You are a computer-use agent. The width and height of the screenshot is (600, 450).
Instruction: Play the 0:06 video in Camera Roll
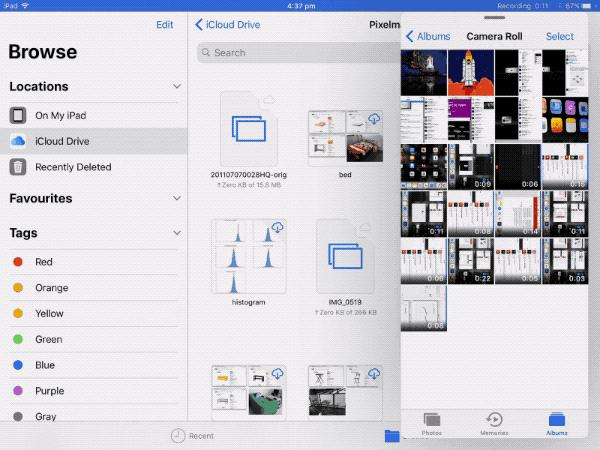point(518,167)
